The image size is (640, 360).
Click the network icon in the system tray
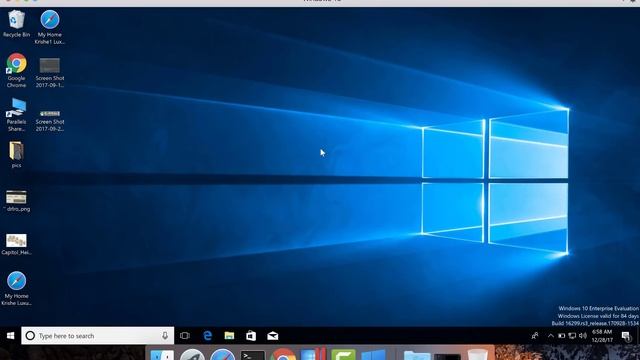coord(572,336)
